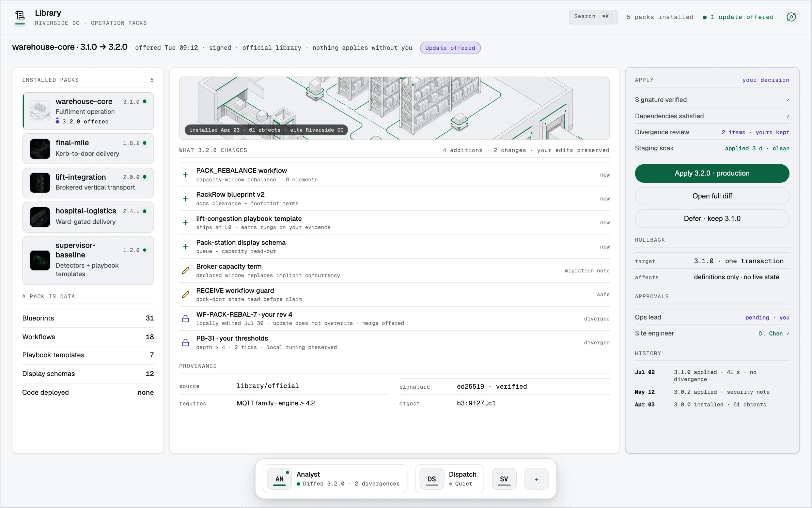
Task: Click the installed Apr 03 61 objects label
Action: click(x=266, y=130)
